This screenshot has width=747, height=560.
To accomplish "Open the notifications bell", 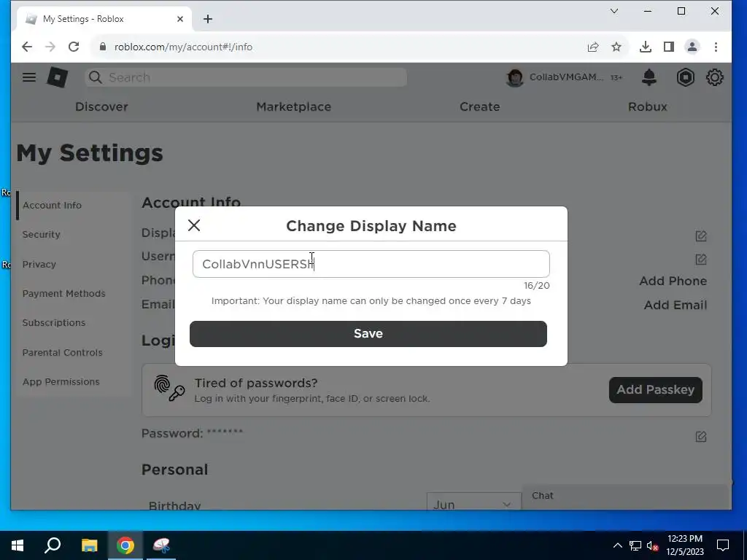I will click(649, 77).
